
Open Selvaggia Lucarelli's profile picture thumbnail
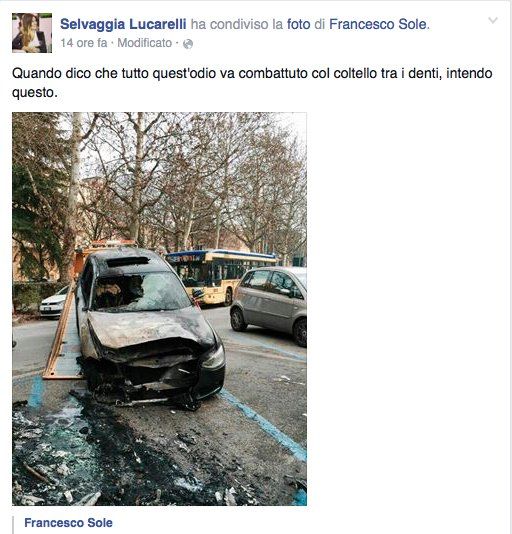tap(32, 33)
